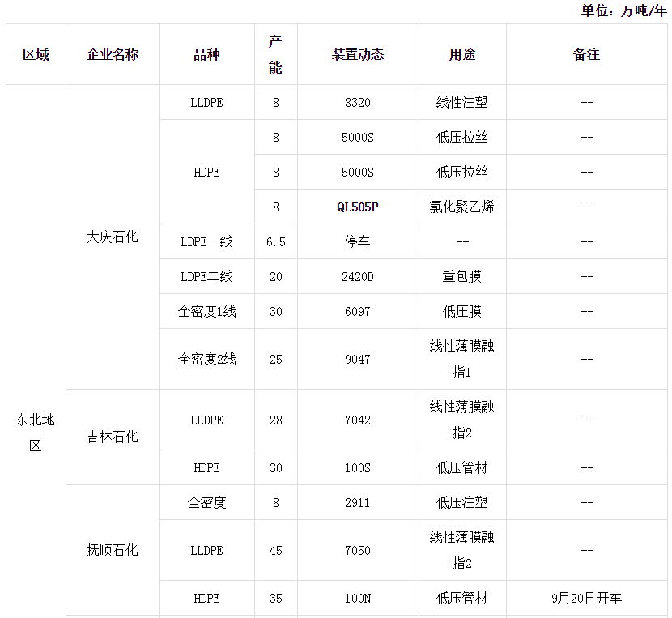The width and height of the screenshot is (672, 618).
Task: Click the 6097 status cell
Action: click(358, 311)
